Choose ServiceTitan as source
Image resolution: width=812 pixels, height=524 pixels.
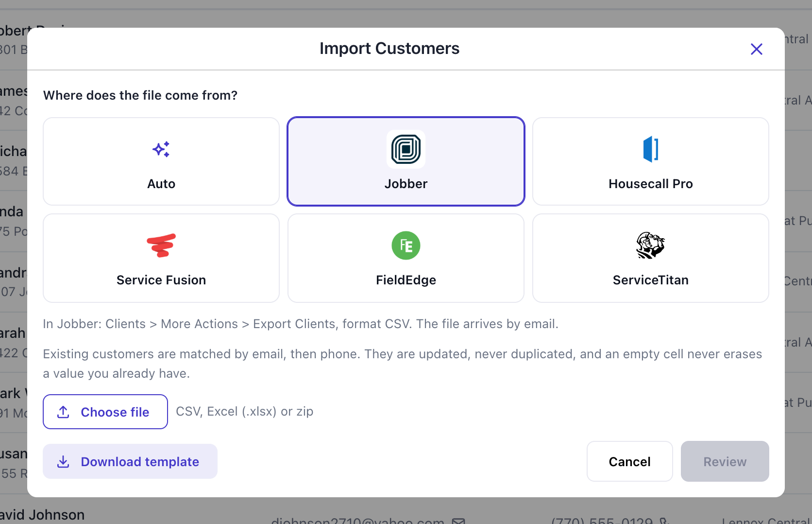point(651,258)
